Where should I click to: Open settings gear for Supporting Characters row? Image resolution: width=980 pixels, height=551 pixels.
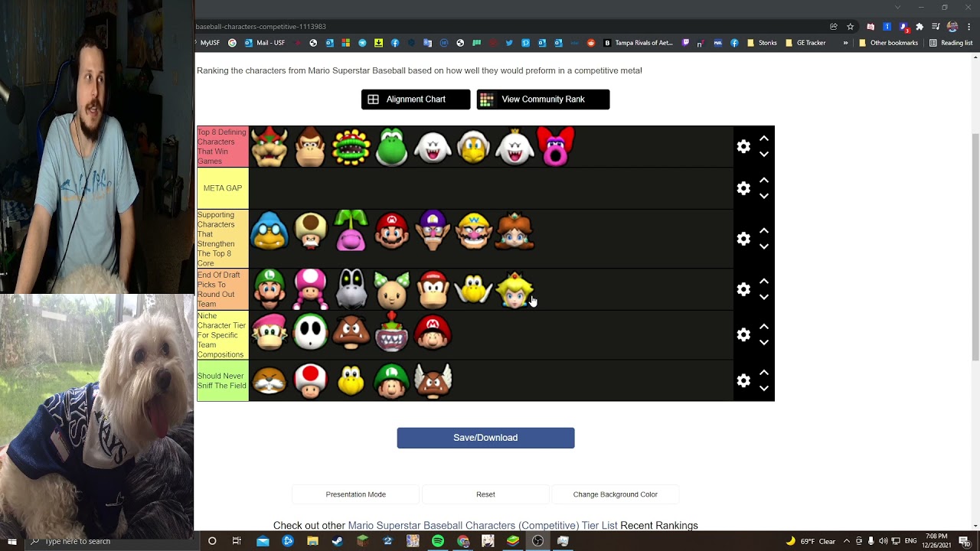(x=743, y=239)
